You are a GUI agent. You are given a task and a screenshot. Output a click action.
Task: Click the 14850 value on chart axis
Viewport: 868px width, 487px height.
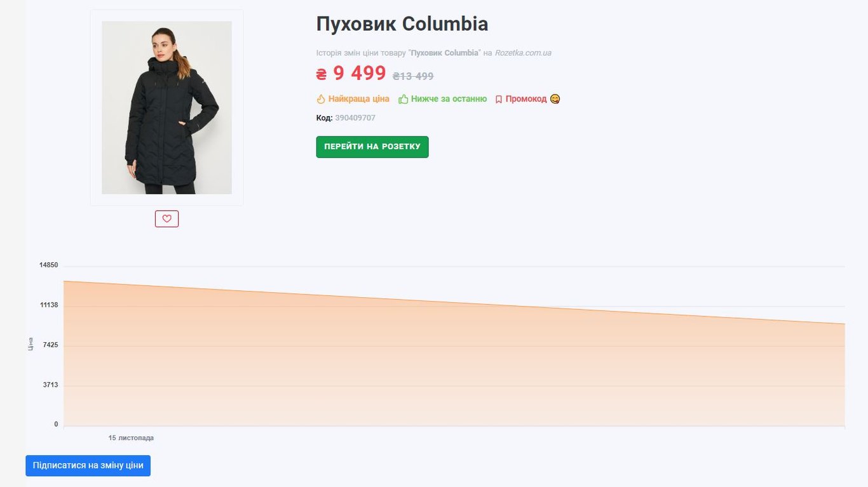[49, 265]
